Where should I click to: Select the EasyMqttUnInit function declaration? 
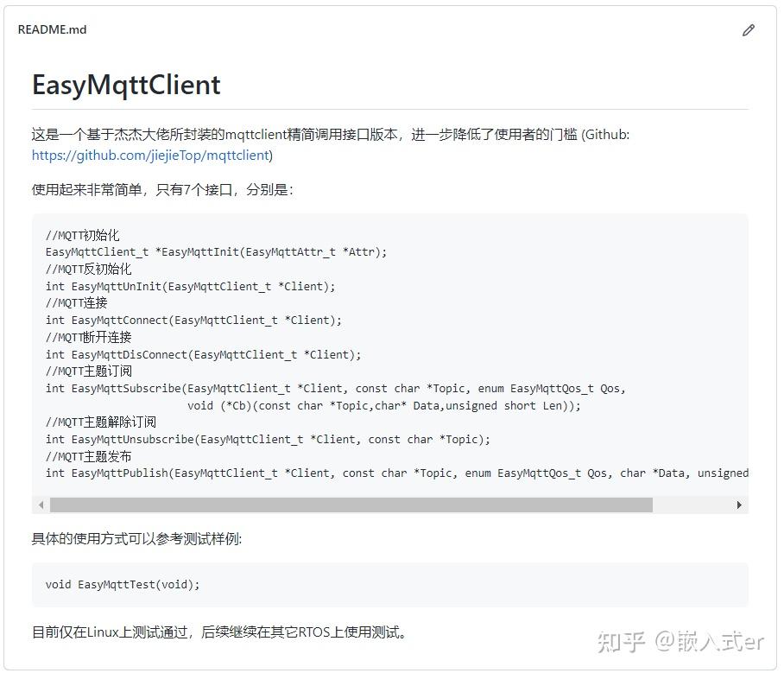click(190, 286)
